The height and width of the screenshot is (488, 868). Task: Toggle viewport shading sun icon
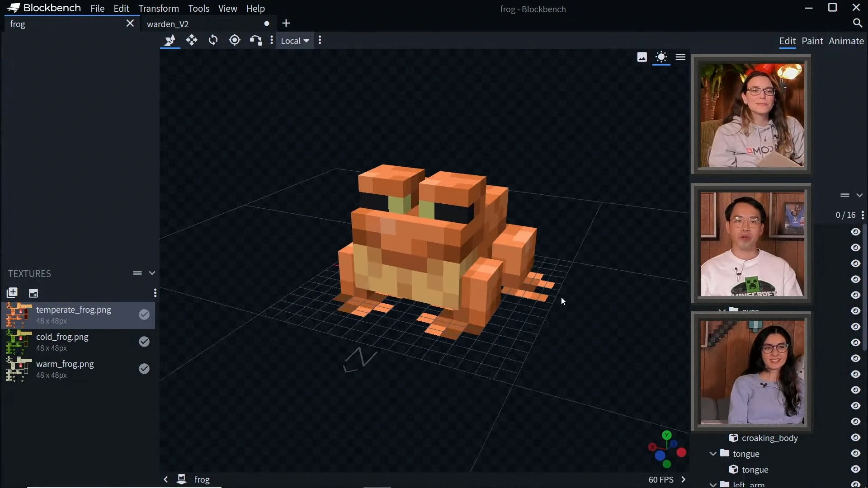[661, 57]
